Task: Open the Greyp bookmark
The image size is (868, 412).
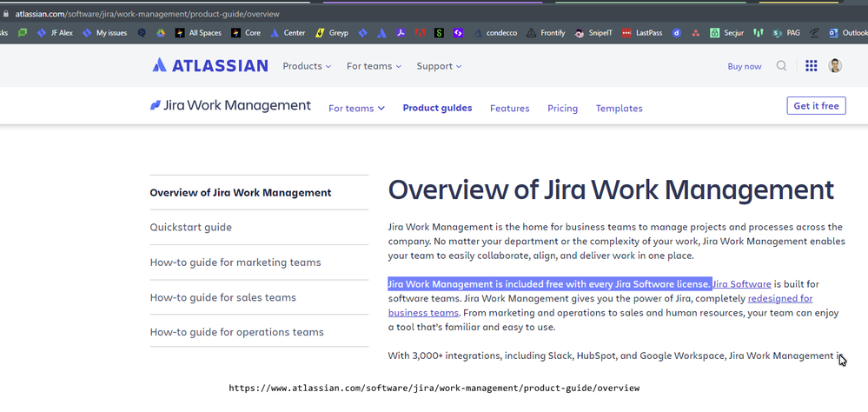Action: coord(332,33)
